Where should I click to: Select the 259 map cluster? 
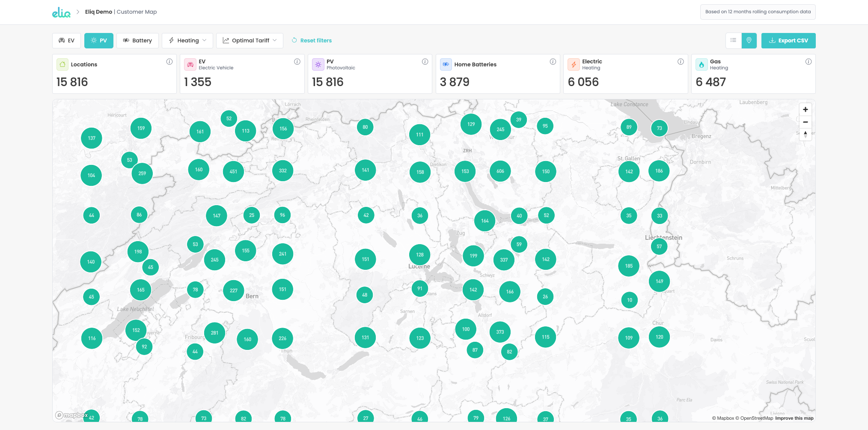(142, 173)
